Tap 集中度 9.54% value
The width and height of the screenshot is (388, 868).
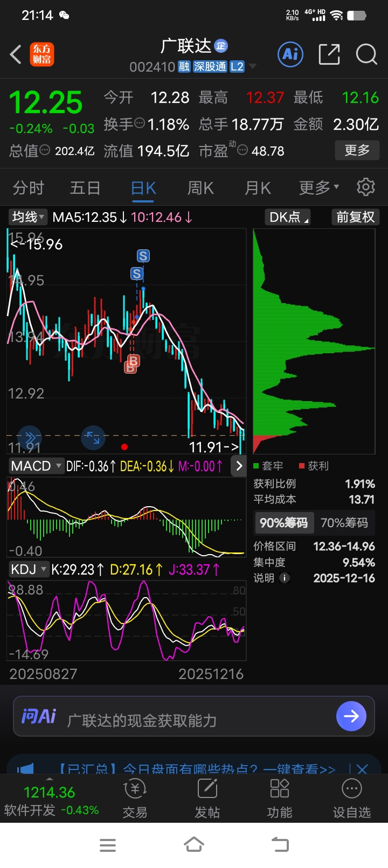tap(359, 563)
